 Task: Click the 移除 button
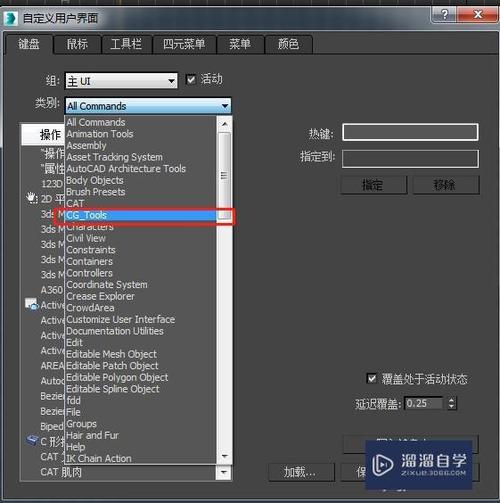pyautogui.click(x=446, y=185)
